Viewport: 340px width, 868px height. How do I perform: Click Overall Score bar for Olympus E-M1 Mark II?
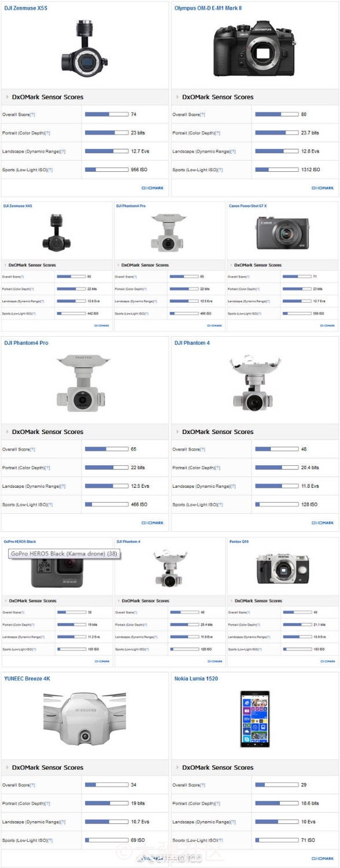(276, 115)
